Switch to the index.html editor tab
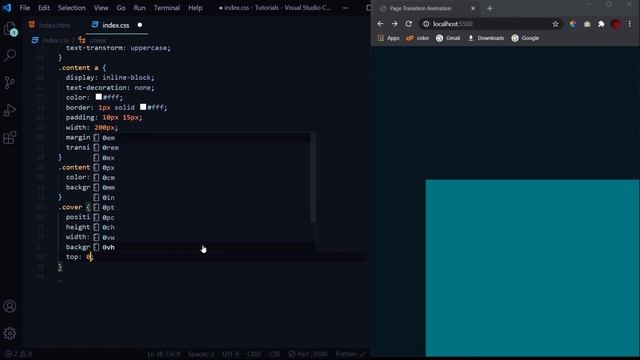The width and height of the screenshot is (640, 360). 49,25
